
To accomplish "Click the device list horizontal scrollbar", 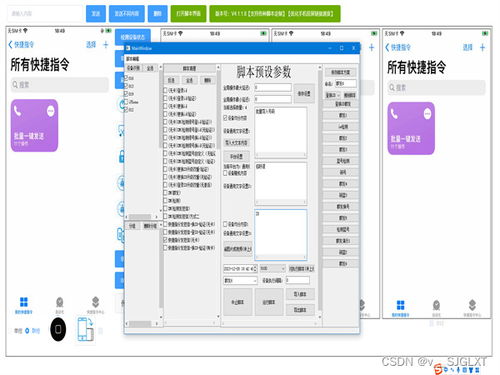I will [141, 216].
